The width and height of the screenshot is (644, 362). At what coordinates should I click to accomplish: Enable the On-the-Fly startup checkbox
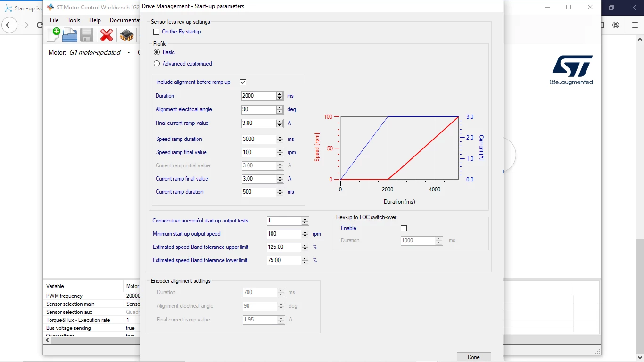[157, 32]
